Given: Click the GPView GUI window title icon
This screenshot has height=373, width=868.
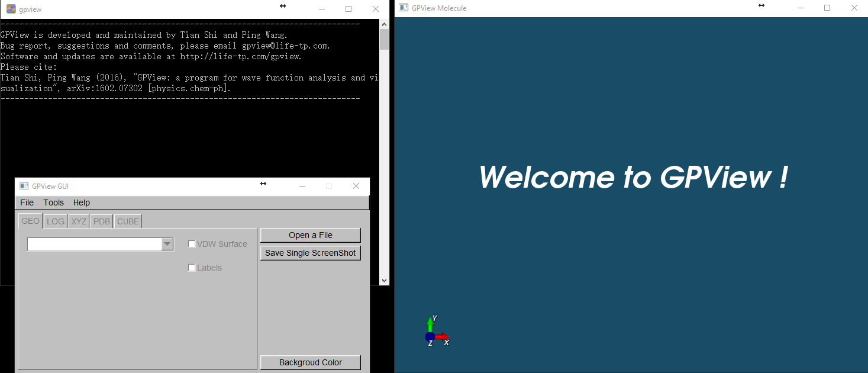Looking at the screenshot, I should click(x=24, y=186).
